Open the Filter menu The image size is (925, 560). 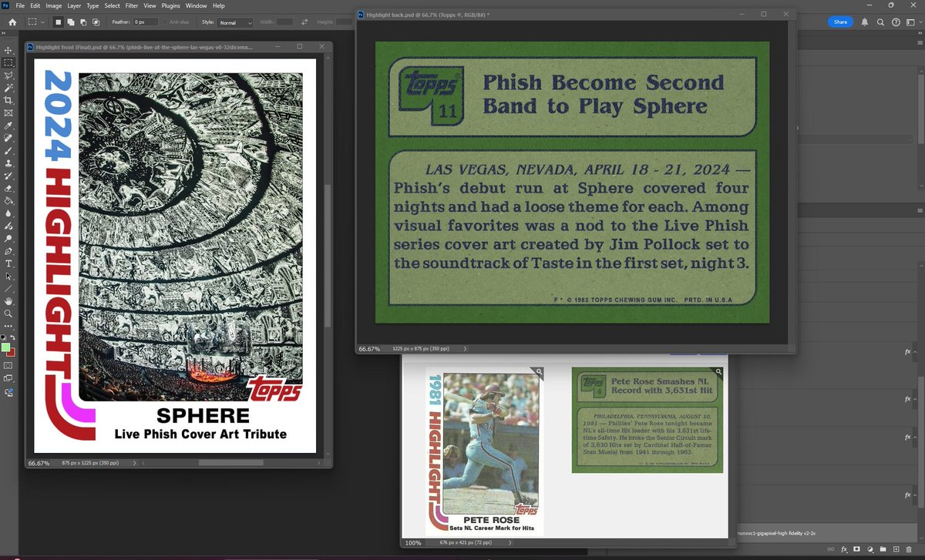[132, 5]
